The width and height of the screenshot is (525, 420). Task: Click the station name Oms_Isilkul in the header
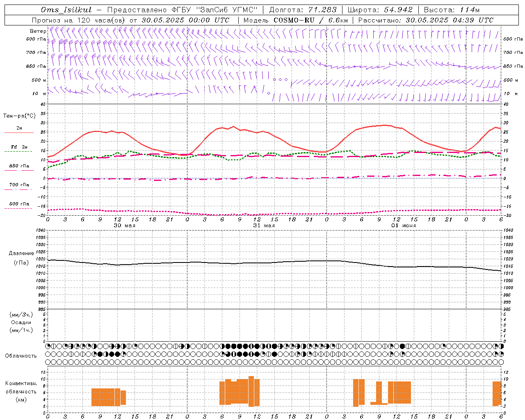tap(66, 10)
